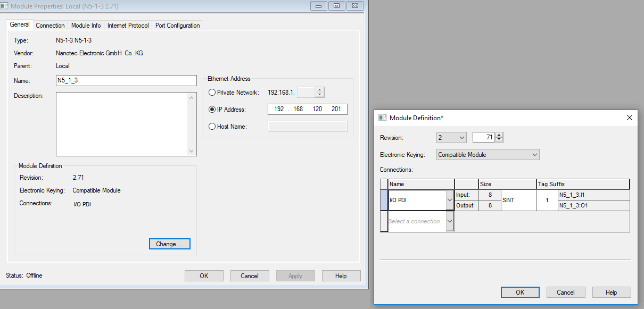Open the Port Configuration tab
The height and width of the screenshot is (309, 644).
pyautogui.click(x=177, y=26)
